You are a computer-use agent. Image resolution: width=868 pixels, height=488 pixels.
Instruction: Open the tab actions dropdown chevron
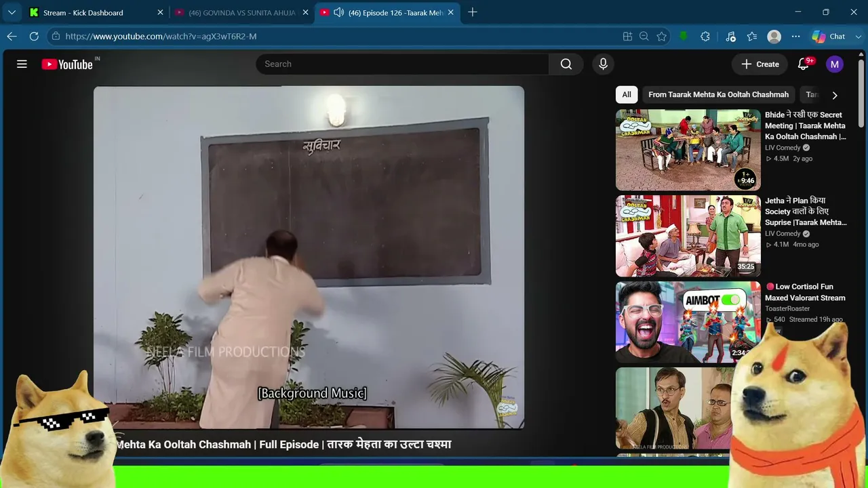pyautogui.click(x=12, y=12)
